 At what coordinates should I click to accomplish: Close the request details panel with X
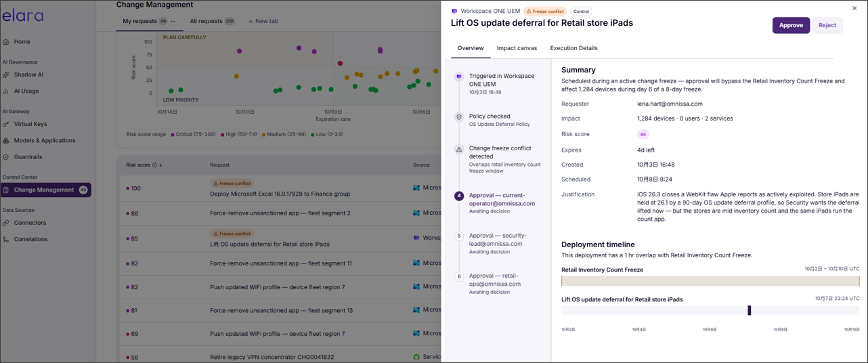coord(854,8)
